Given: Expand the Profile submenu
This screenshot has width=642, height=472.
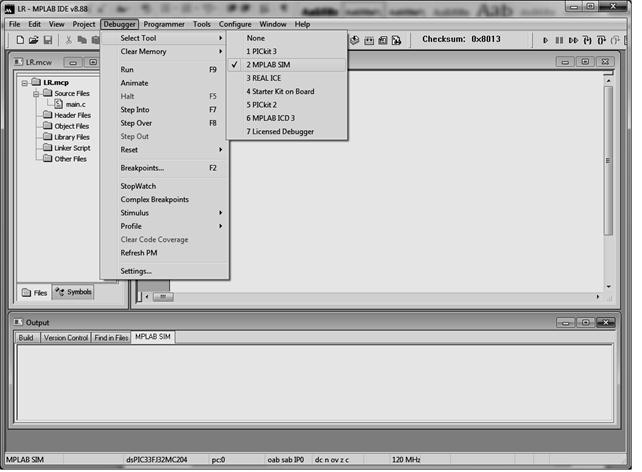Looking at the screenshot, I should point(165,226).
